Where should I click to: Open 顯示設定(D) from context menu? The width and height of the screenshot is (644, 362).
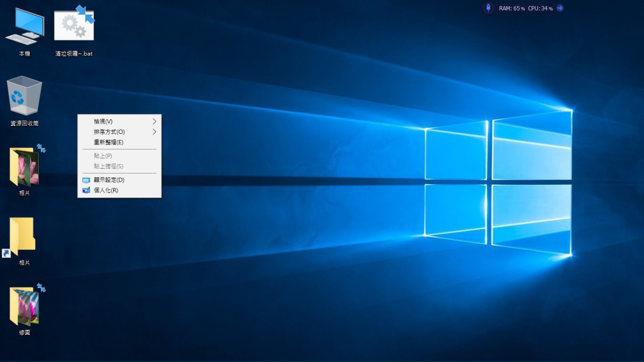(x=119, y=180)
